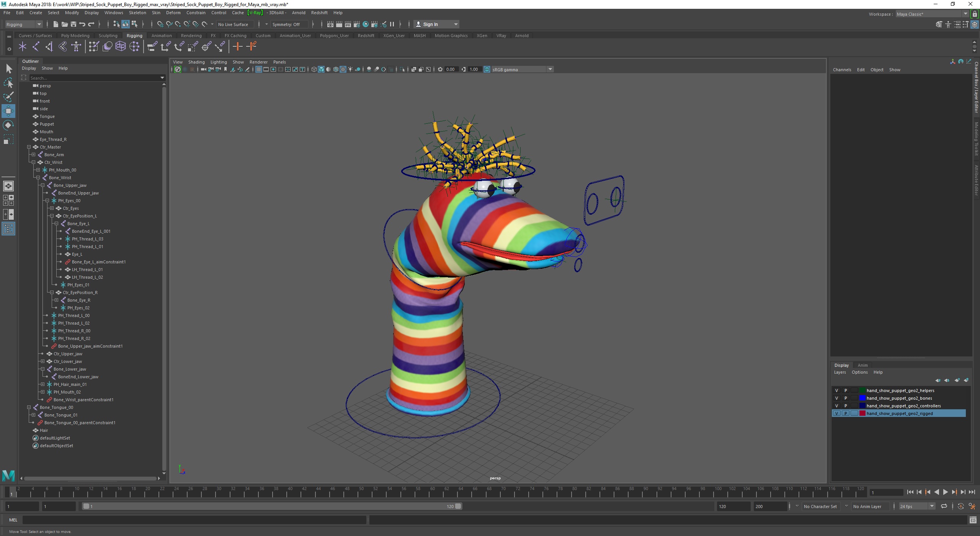Activate the Lasso select tool

pyautogui.click(x=8, y=83)
